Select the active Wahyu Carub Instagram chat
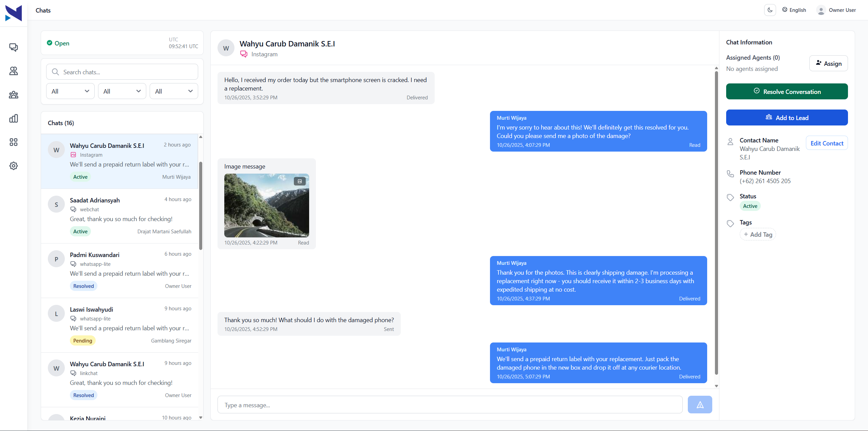 coord(120,161)
